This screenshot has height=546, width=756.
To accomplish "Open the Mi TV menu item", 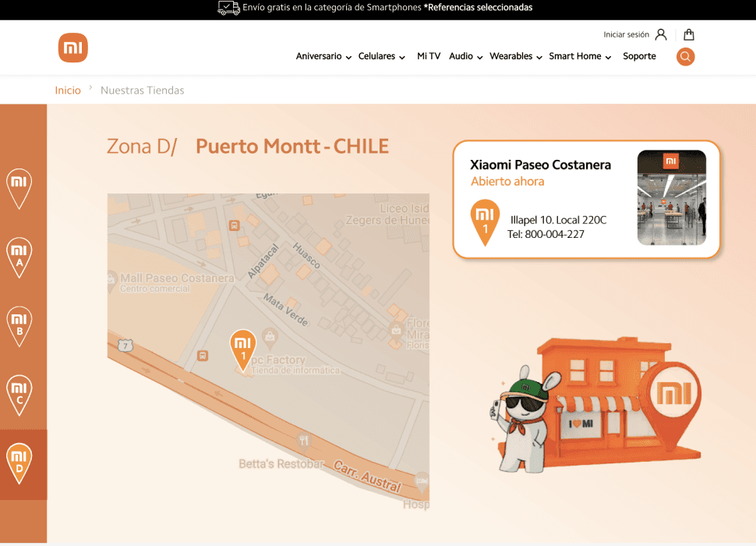I will coord(429,56).
